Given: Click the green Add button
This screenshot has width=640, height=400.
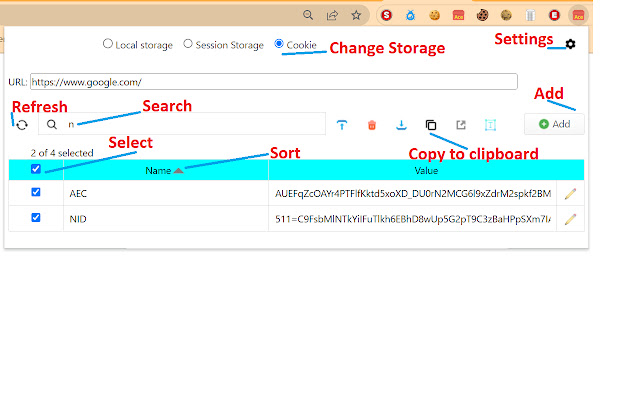Looking at the screenshot, I should (x=554, y=124).
